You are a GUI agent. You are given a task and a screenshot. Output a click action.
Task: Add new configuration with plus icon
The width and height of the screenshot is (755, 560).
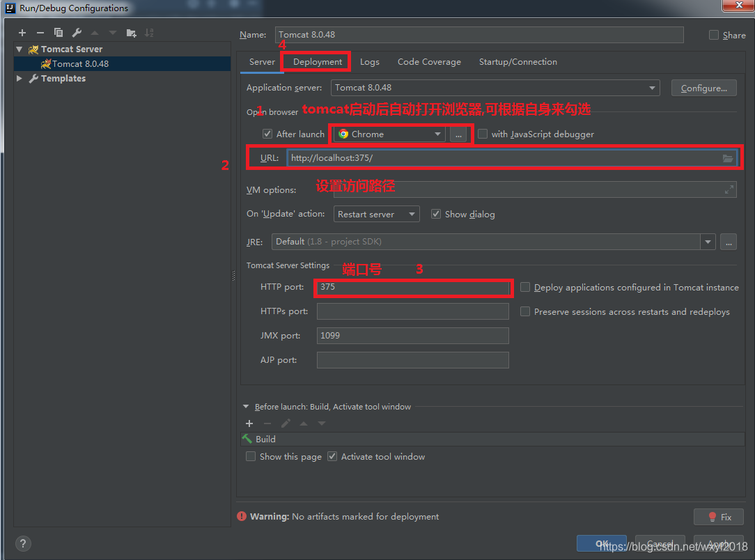click(x=22, y=33)
